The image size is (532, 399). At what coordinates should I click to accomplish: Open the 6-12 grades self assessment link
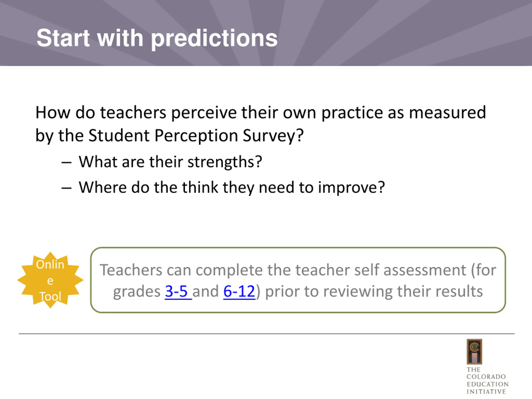(239, 291)
